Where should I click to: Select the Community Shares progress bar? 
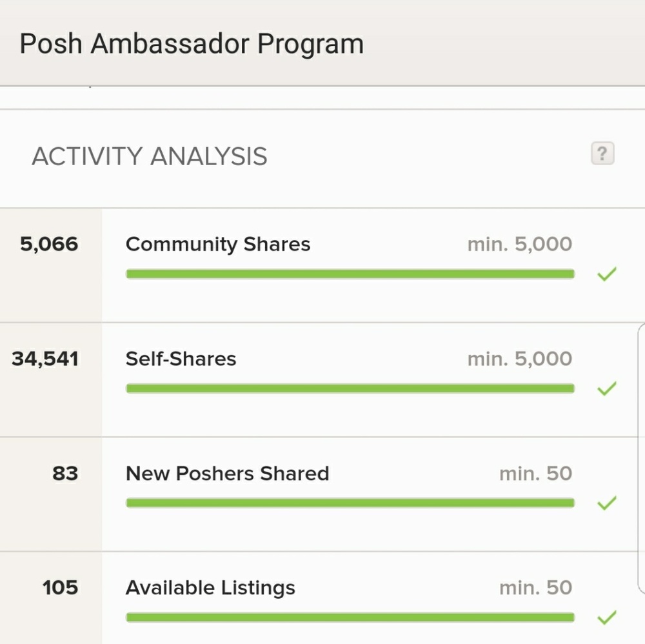click(x=350, y=274)
